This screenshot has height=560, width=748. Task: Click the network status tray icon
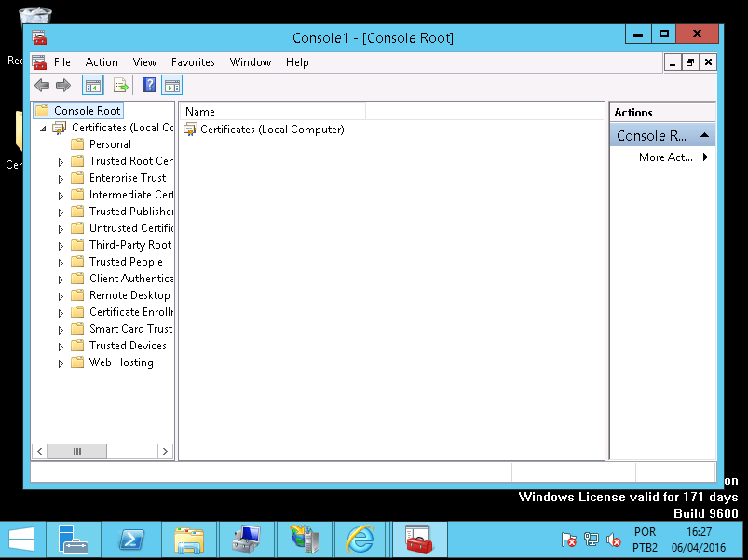click(592, 540)
